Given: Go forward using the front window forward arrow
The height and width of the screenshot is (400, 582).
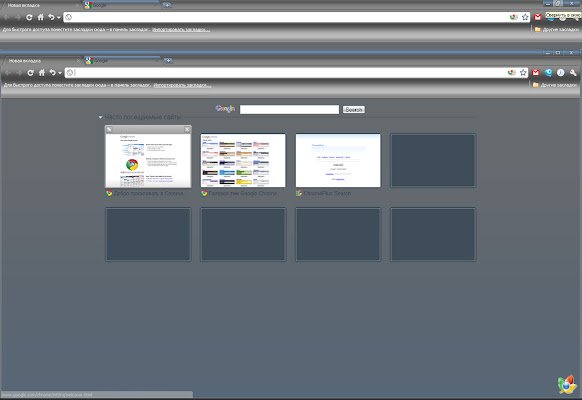Looking at the screenshot, I should (x=19, y=73).
